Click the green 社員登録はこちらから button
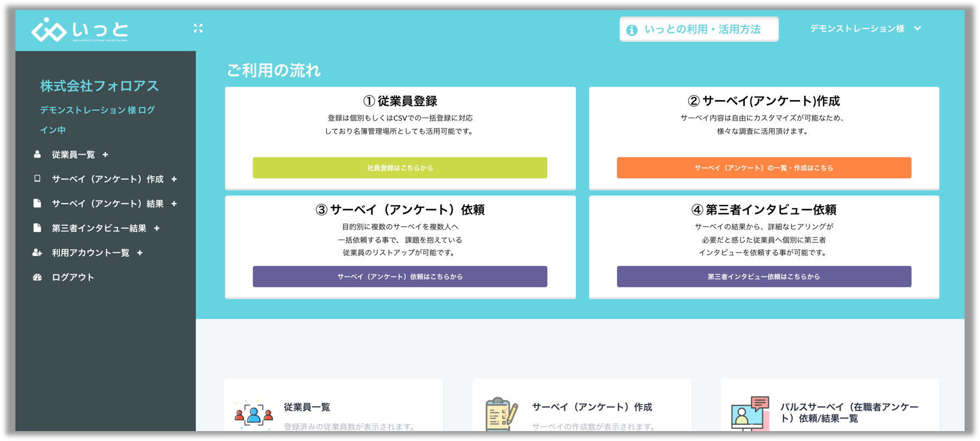Screen dimensions: 980x441 [400, 168]
